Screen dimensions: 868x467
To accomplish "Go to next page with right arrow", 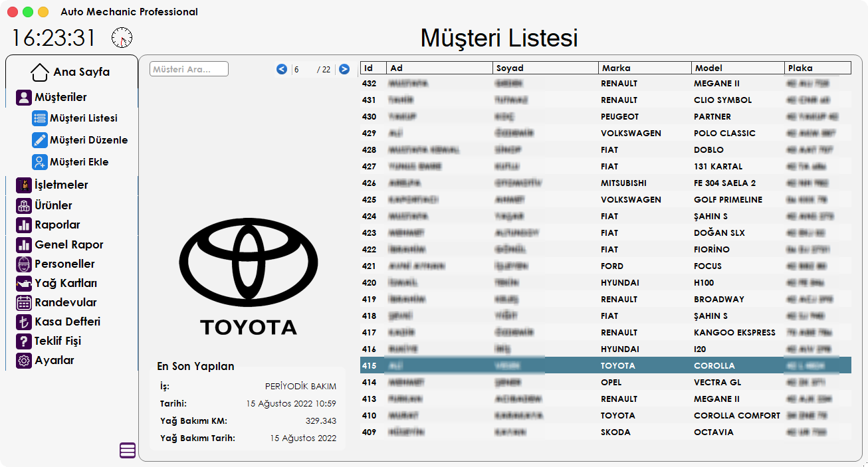I will (x=344, y=69).
